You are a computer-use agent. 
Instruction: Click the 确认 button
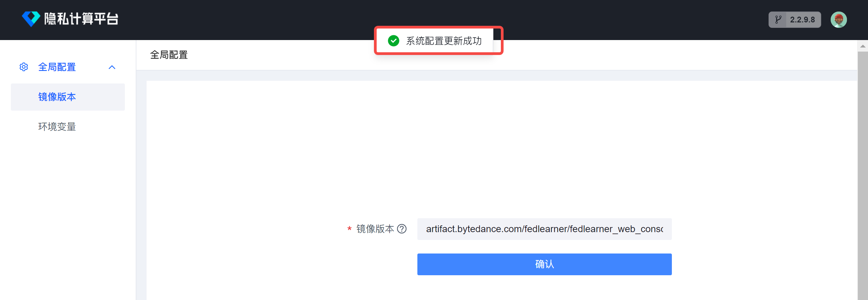pyautogui.click(x=544, y=264)
